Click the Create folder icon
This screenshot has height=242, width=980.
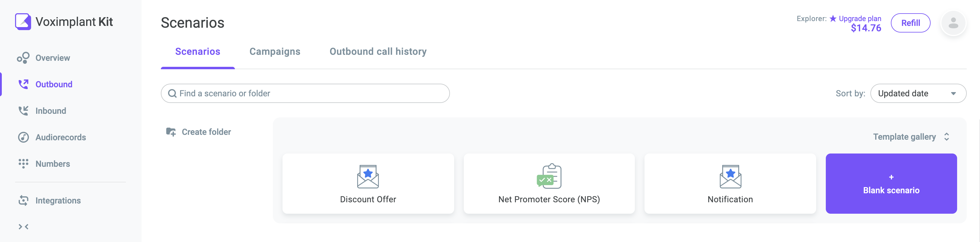pyautogui.click(x=171, y=132)
